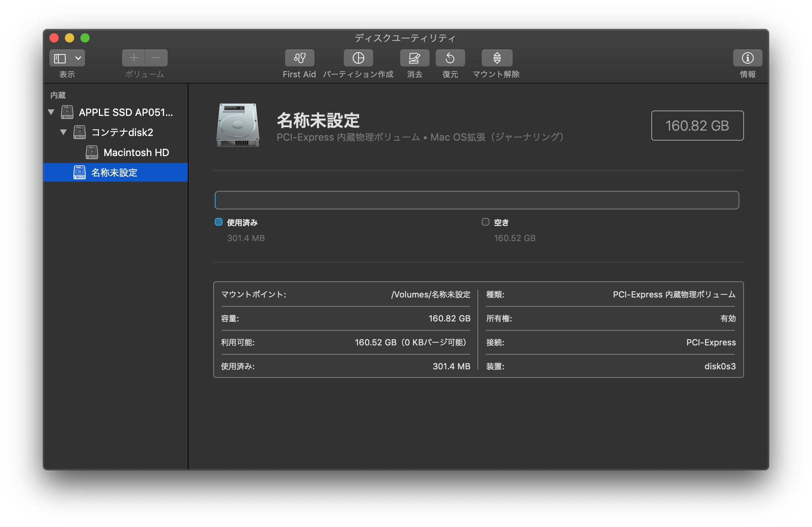Remove volume with minus button
Viewport: 812px width, 527px height.
pyautogui.click(x=156, y=58)
